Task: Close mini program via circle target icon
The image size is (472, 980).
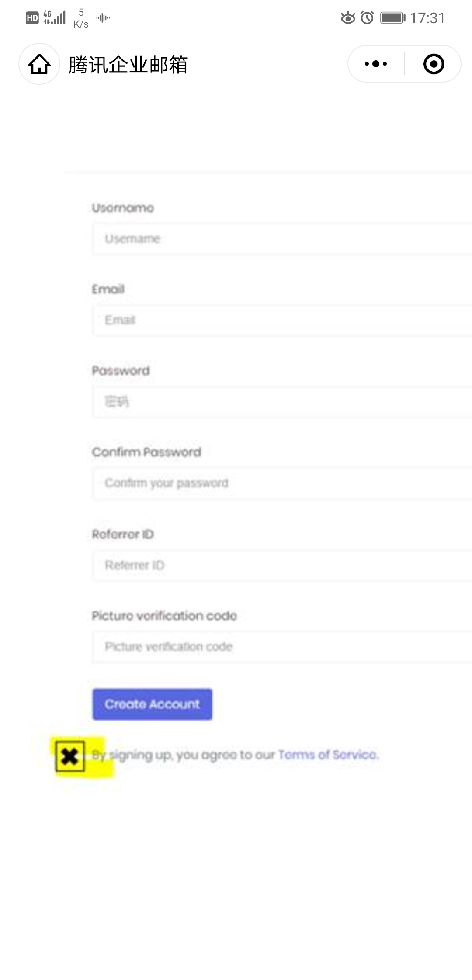Action: click(434, 64)
